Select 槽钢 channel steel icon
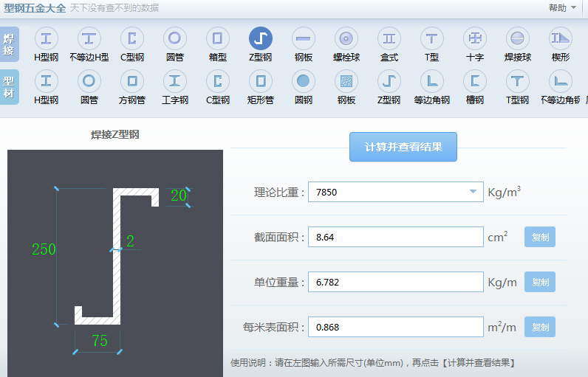 coord(475,81)
